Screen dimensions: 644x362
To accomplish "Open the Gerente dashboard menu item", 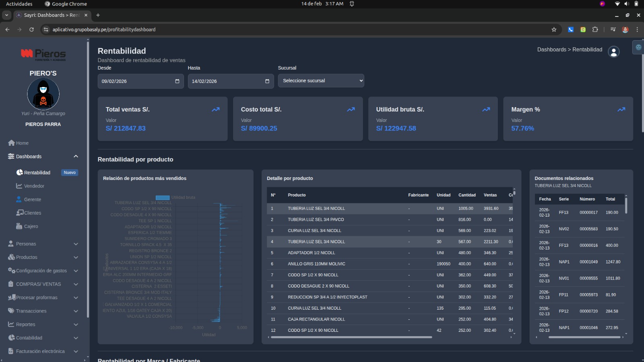I will tap(32, 200).
